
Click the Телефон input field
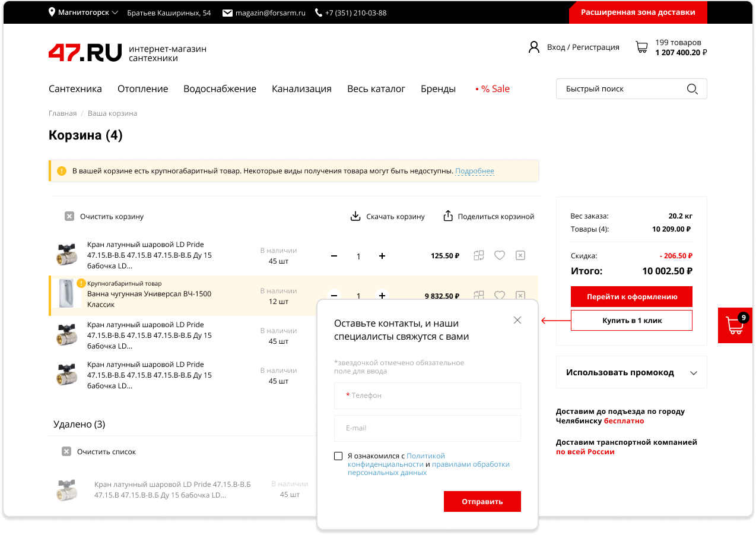click(427, 395)
